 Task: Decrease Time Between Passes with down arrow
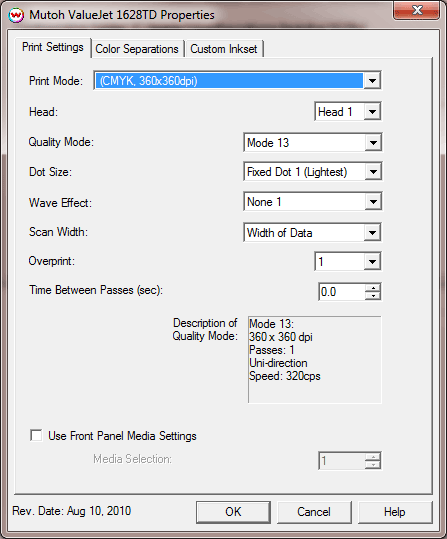click(373, 296)
